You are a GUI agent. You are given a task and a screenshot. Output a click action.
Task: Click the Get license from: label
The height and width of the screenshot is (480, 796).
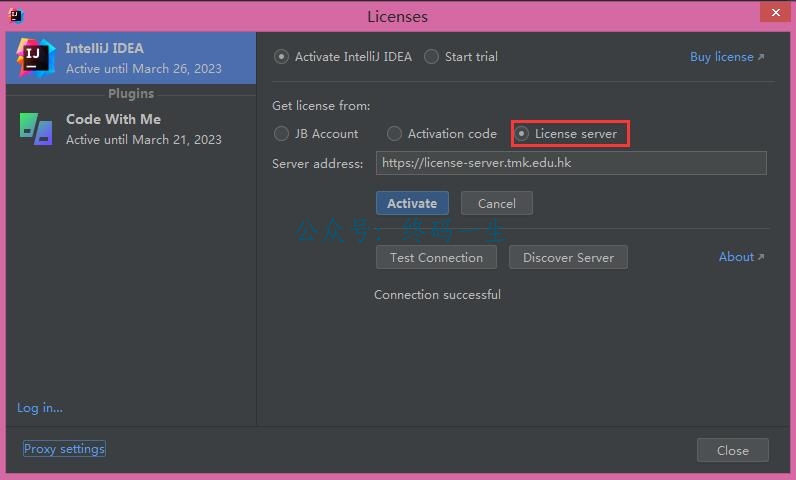pyautogui.click(x=321, y=106)
